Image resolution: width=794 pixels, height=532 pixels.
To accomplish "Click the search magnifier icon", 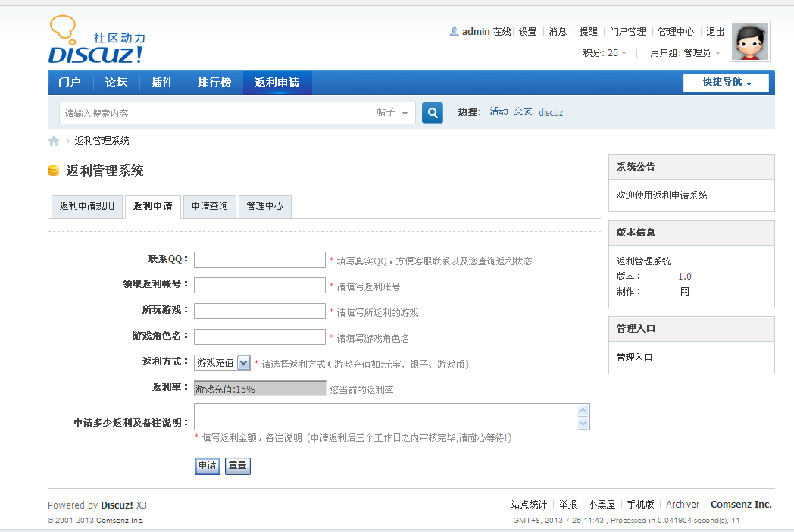I will (x=432, y=112).
